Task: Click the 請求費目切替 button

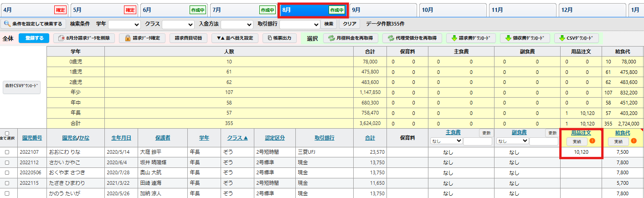Action: [x=188, y=38]
